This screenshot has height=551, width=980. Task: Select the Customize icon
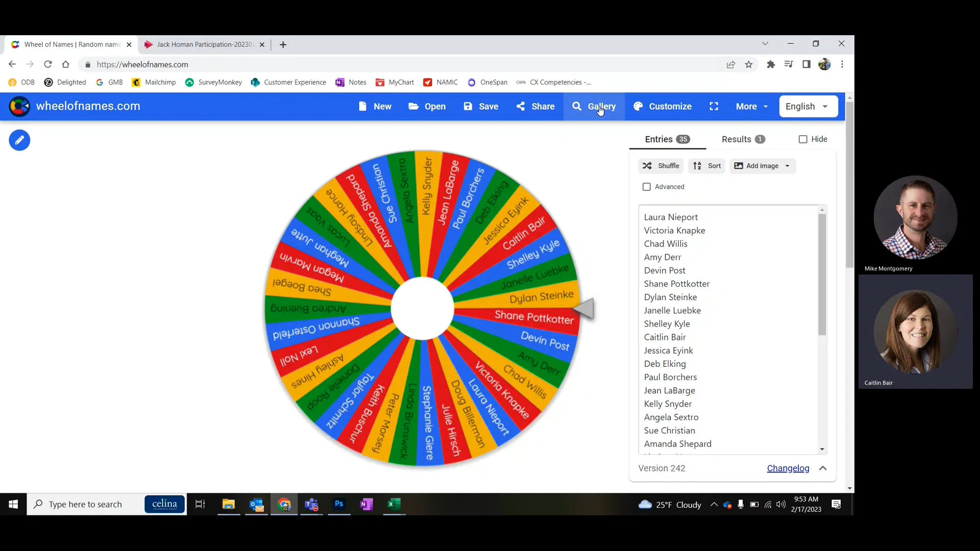pyautogui.click(x=639, y=107)
